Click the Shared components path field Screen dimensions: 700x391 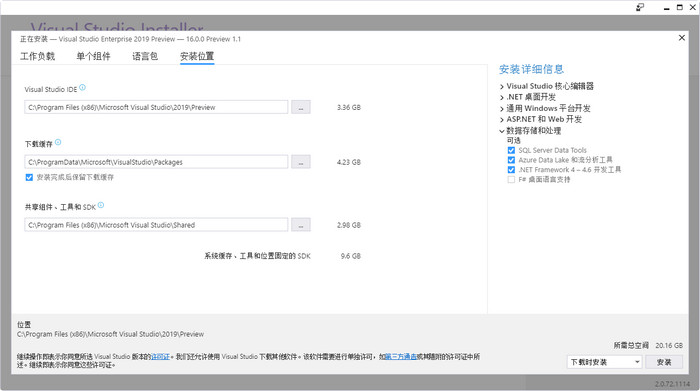(156, 225)
